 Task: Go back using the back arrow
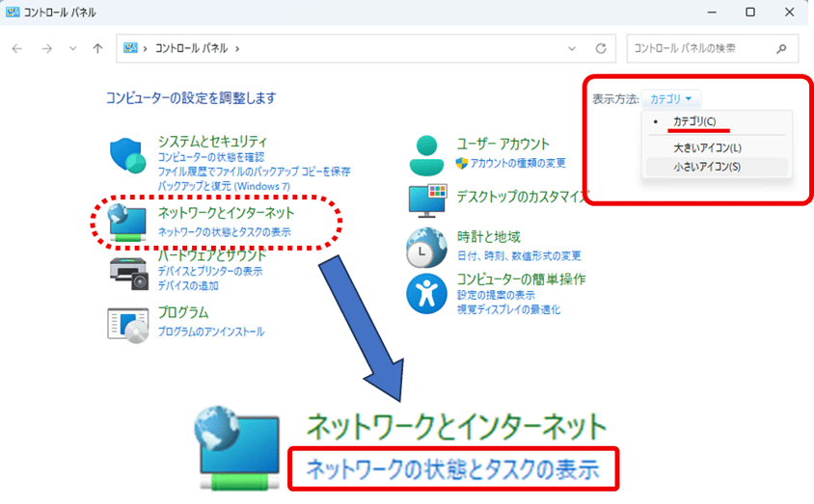tap(18, 48)
